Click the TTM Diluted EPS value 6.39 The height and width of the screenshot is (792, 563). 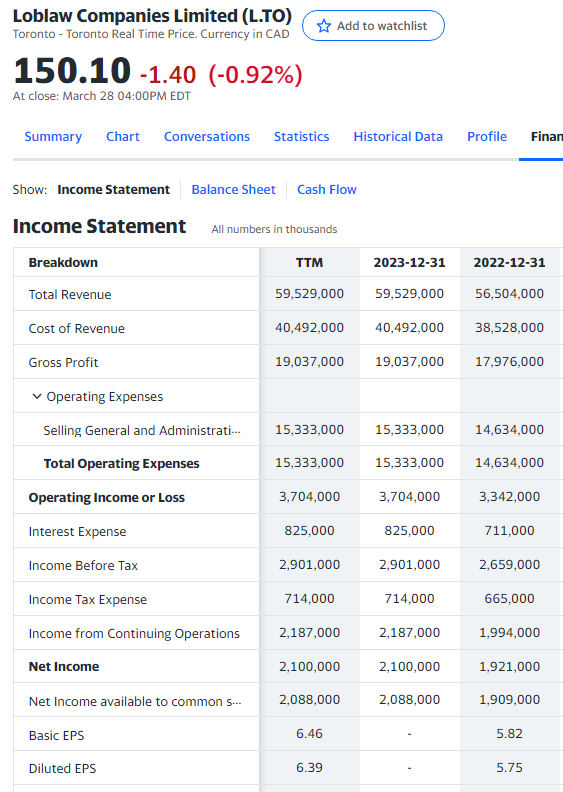309,767
